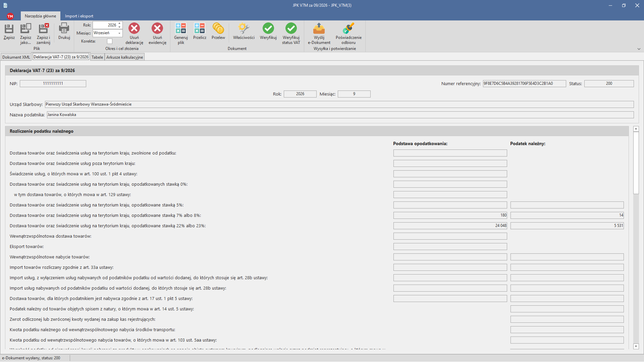Open Arkusze kalkulacyjne tab
The height and width of the screenshot is (362, 644).
[x=125, y=57]
